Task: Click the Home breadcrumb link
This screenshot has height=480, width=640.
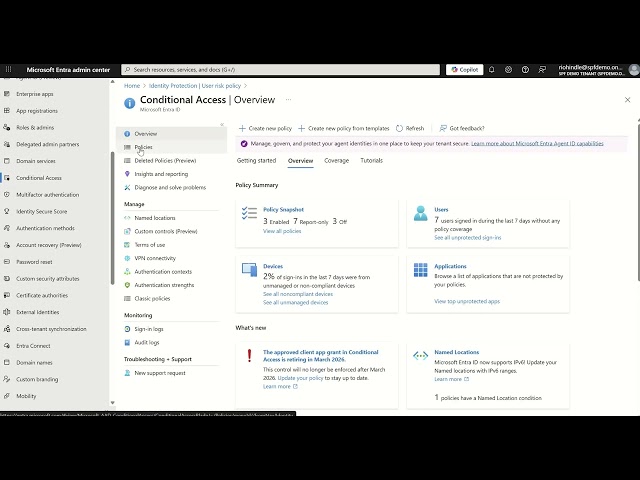Action: (x=132, y=86)
